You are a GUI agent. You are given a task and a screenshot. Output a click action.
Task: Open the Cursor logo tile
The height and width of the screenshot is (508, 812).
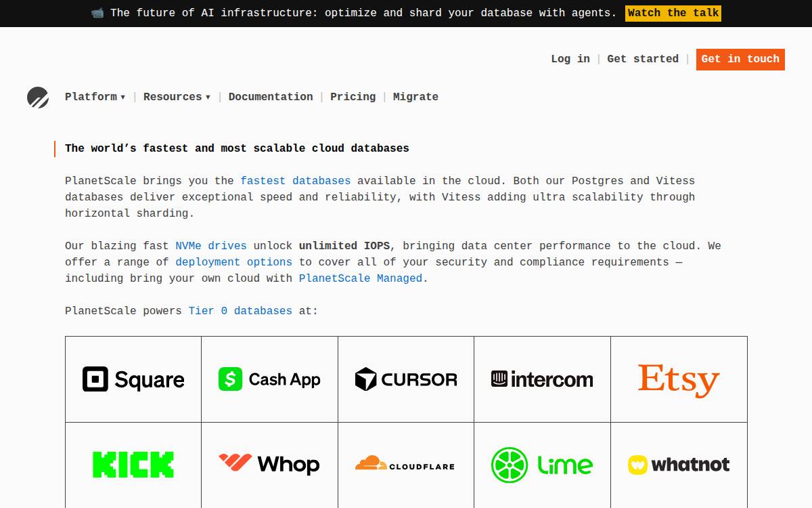[406, 379]
